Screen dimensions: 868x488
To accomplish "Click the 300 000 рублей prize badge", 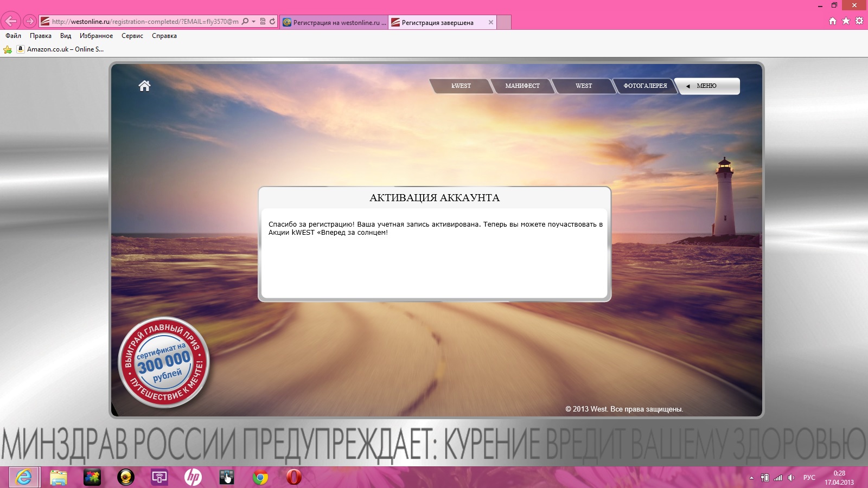I will pyautogui.click(x=164, y=362).
